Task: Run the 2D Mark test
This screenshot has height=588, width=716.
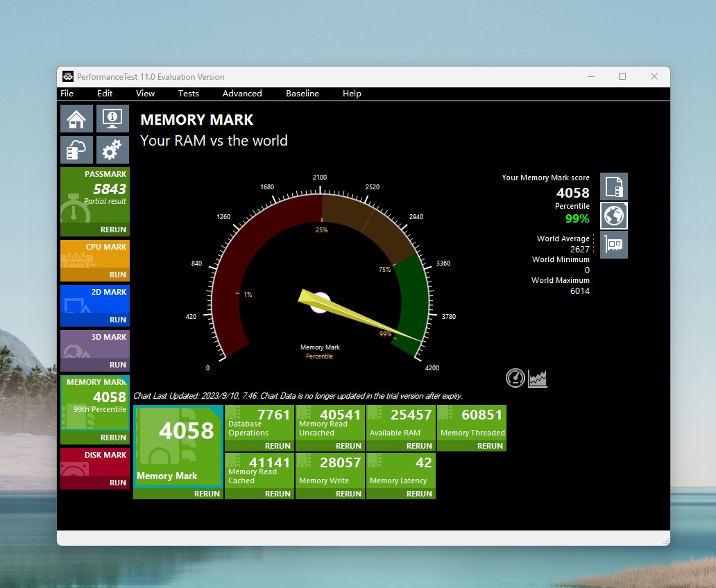Action: click(x=95, y=320)
